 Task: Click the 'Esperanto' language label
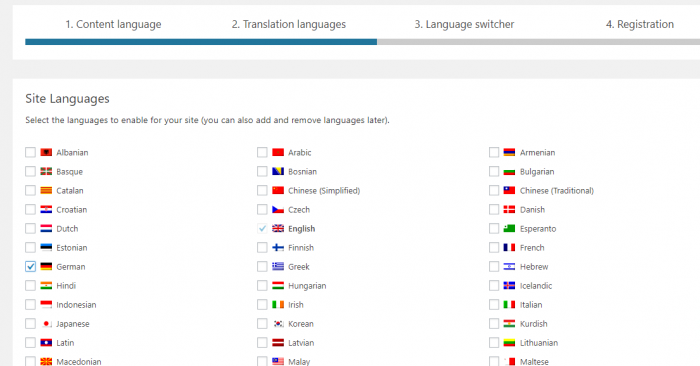click(538, 229)
